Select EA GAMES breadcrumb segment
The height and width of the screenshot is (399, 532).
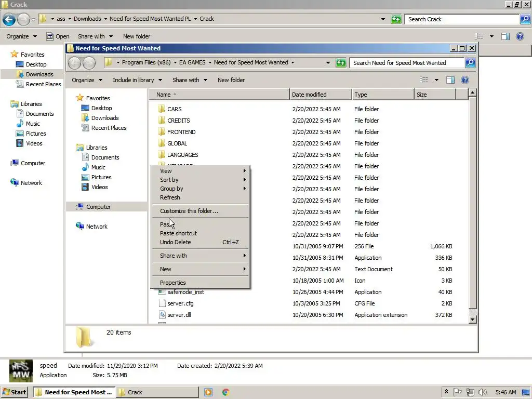click(192, 62)
